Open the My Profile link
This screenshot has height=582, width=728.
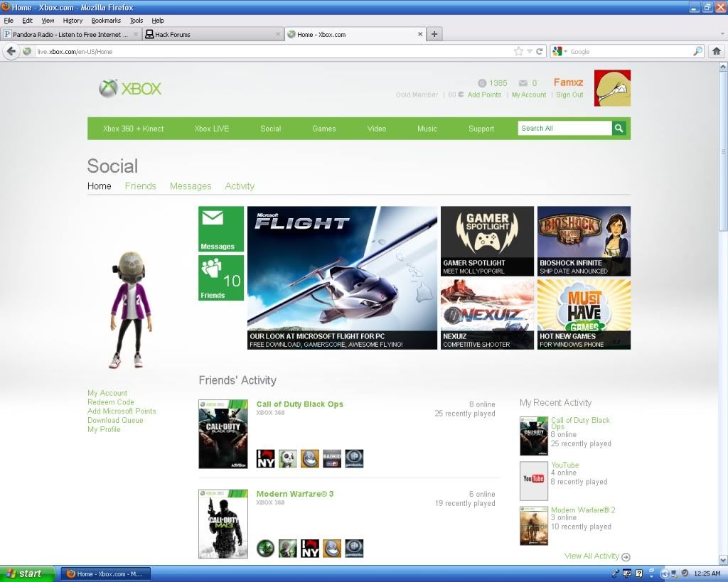pos(104,429)
